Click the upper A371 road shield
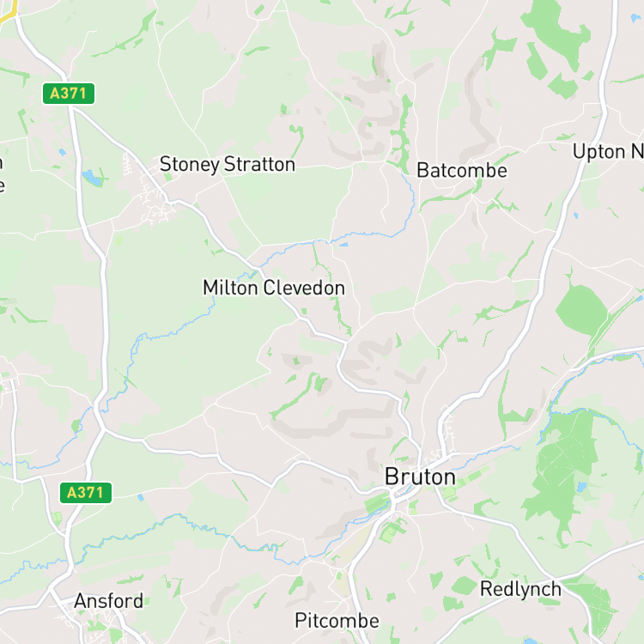644x644 pixels. pos(69,94)
